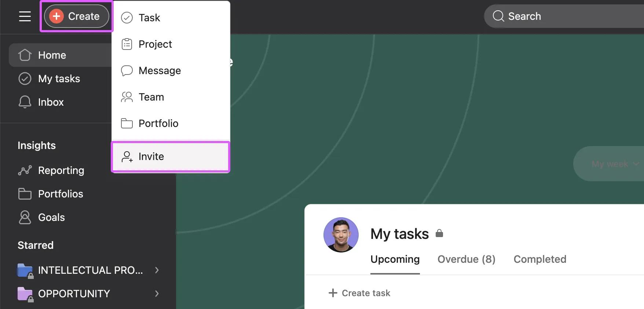Image resolution: width=644 pixels, height=309 pixels.
Task: Expand the OPPORTUNITY starred item chevron
Action: (157, 294)
